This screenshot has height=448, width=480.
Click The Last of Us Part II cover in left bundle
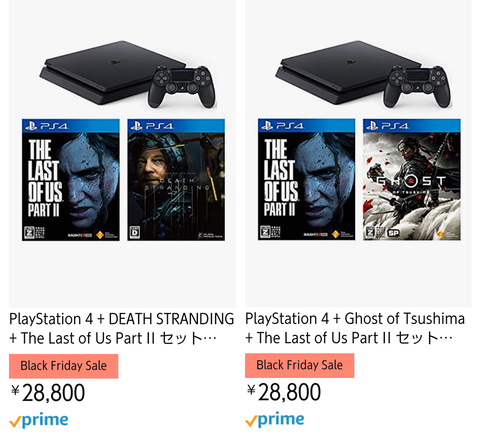71,180
